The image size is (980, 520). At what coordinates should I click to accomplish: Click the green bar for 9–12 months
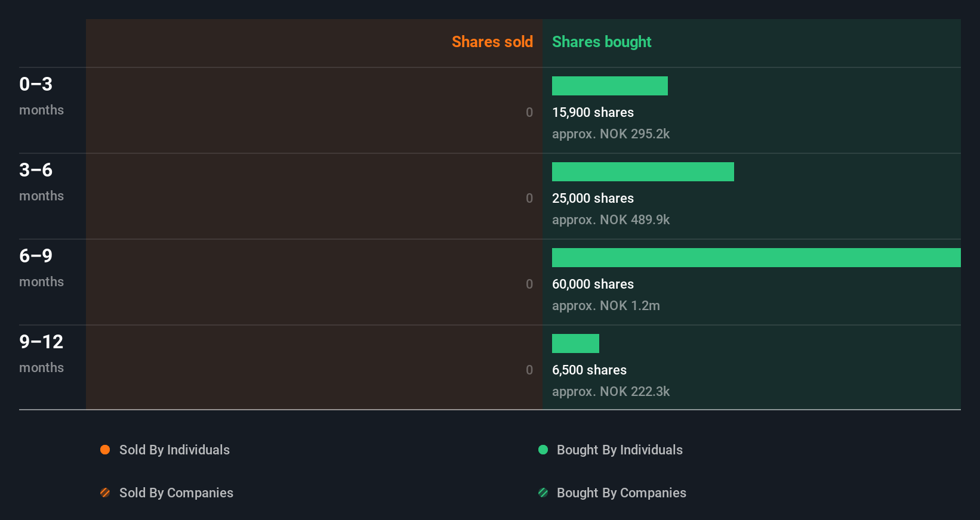click(575, 343)
